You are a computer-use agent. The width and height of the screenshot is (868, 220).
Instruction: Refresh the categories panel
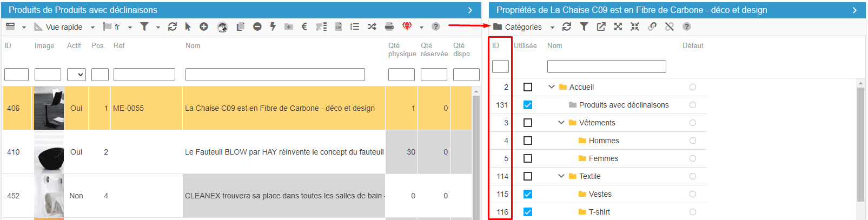[x=567, y=26]
